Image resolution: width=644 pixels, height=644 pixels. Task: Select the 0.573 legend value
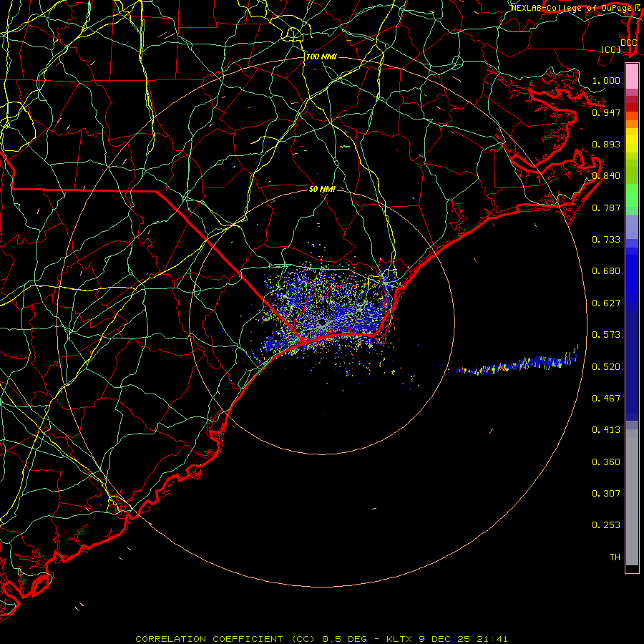coord(606,335)
